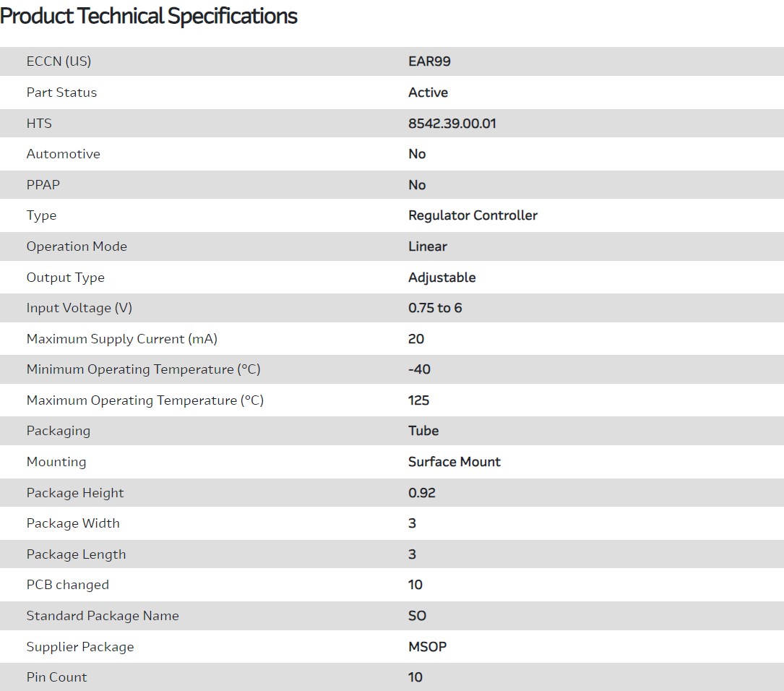This screenshot has width=784, height=691.
Task: Select the Tube packaging value
Action: 423,431
